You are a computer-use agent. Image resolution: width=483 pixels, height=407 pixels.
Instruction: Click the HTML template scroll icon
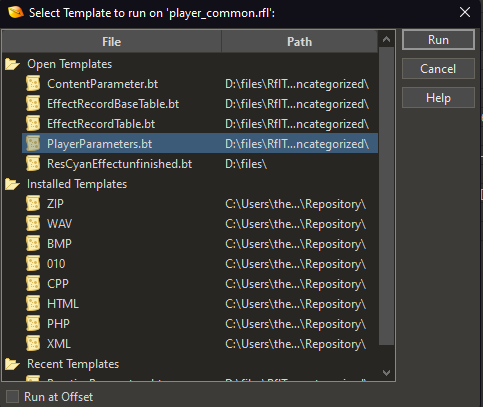pos(33,304)
